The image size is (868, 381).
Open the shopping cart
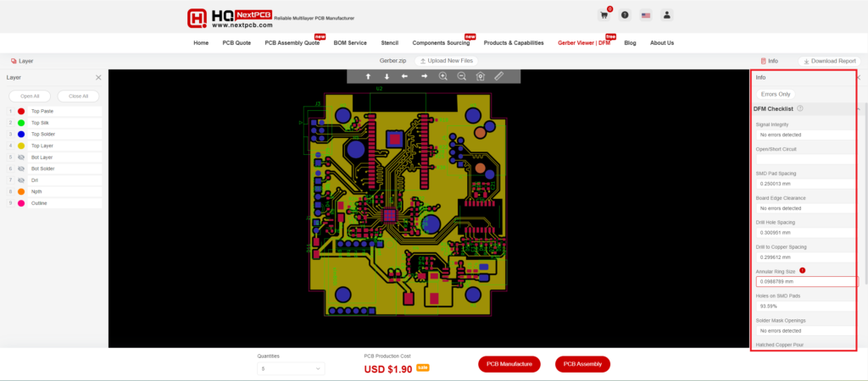[604, 15]
